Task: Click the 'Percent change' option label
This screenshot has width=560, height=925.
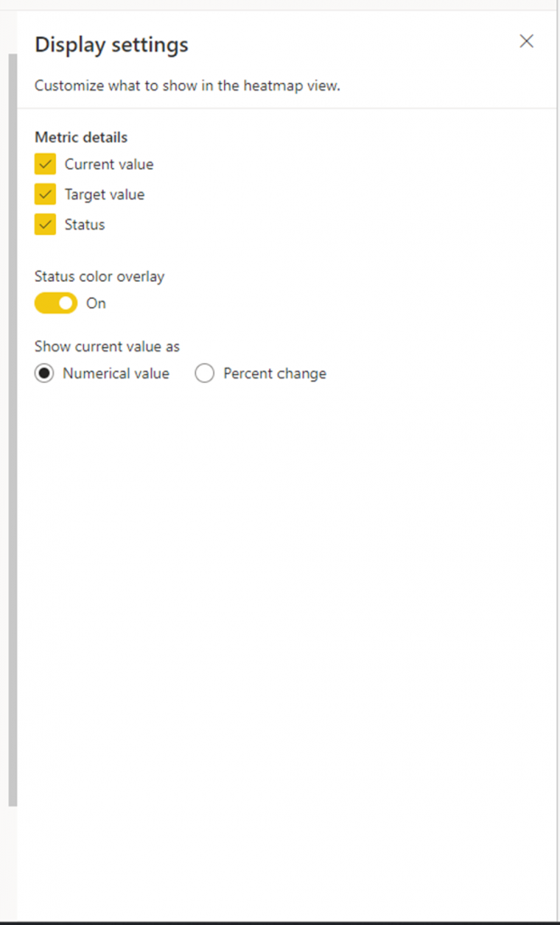Action: pyautogui.click(x=275, y=373)
